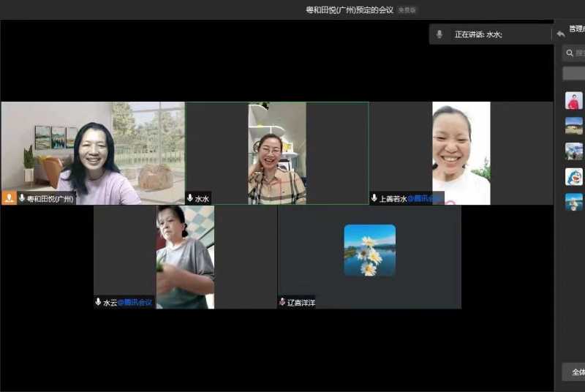Click microphone icon beside 上善若水 label

(374, 198)
